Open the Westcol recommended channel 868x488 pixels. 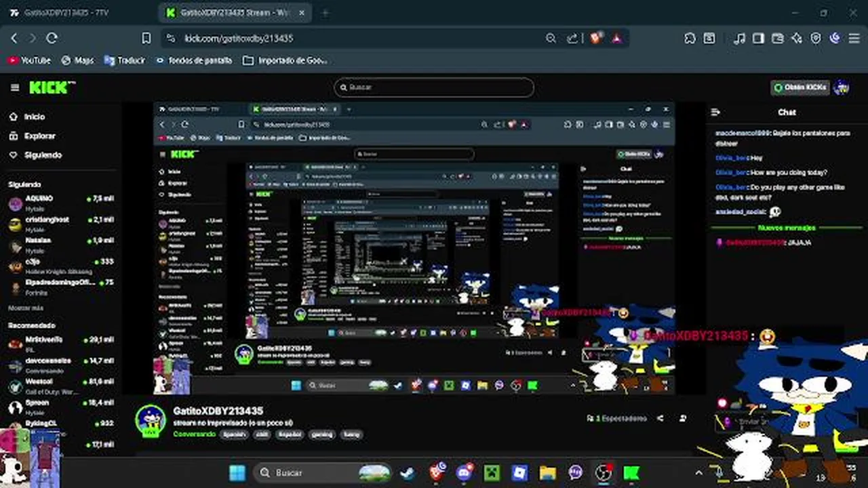click(x=61, y=386)
